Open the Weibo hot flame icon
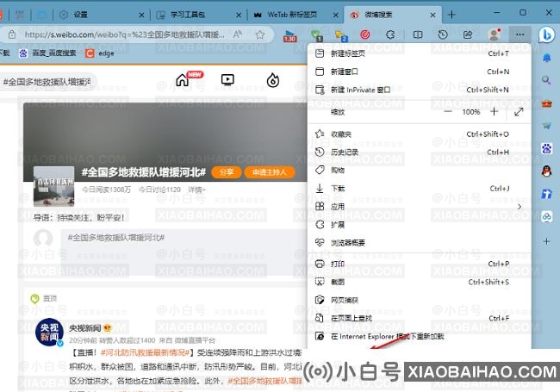This screenshot has width=560, height=392. (x=273, y=80)
